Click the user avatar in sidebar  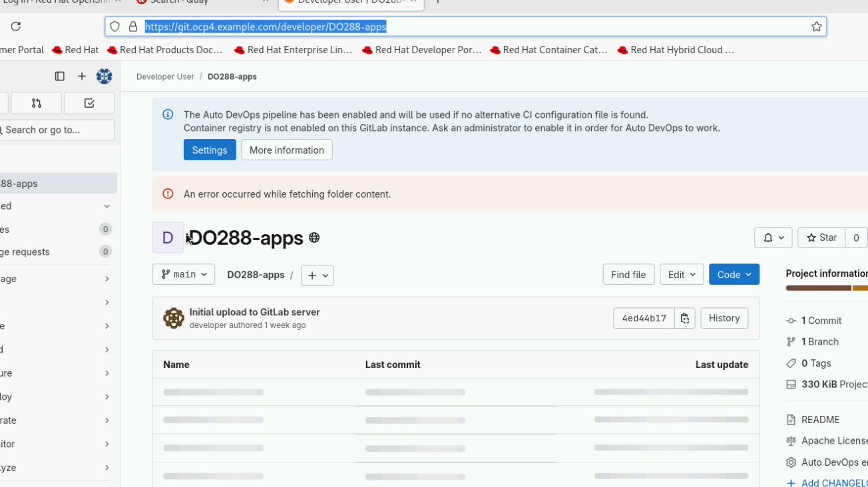coord(105,77)
